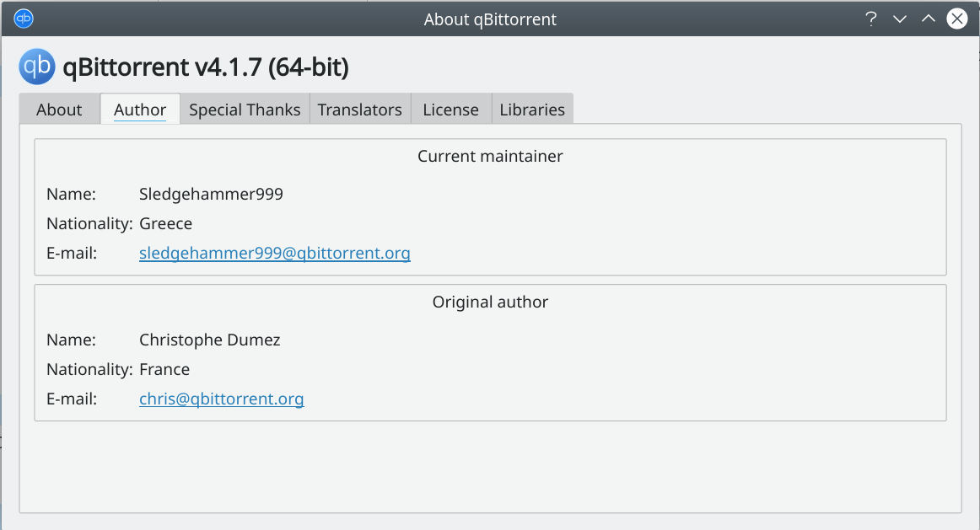Click the qBittorrent icon in the title bar
The image size is (980, 530).
coord(24,19)
